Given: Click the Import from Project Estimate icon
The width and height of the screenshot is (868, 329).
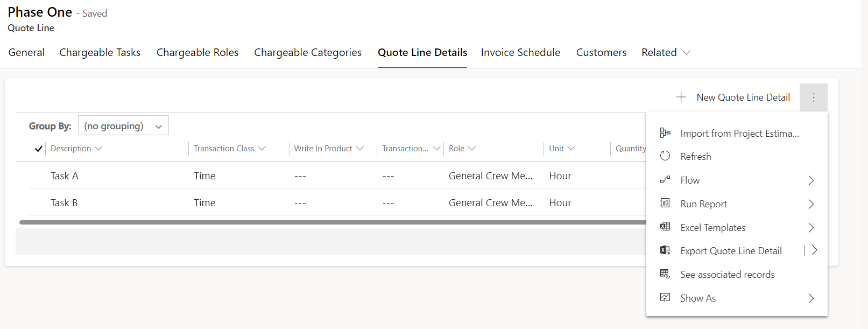Looking at the screenshot, I should pyautogui.click(x=665, y=133).
